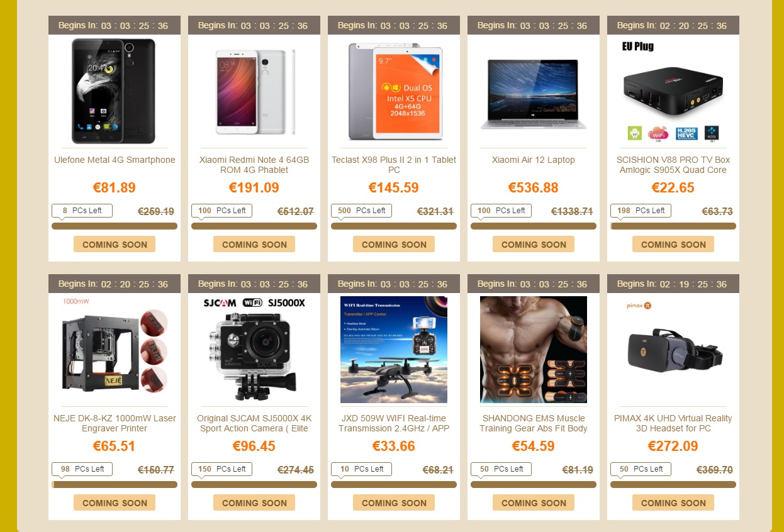Open the Xiaomi Redmi Note 4 product photo

[254, 91]
